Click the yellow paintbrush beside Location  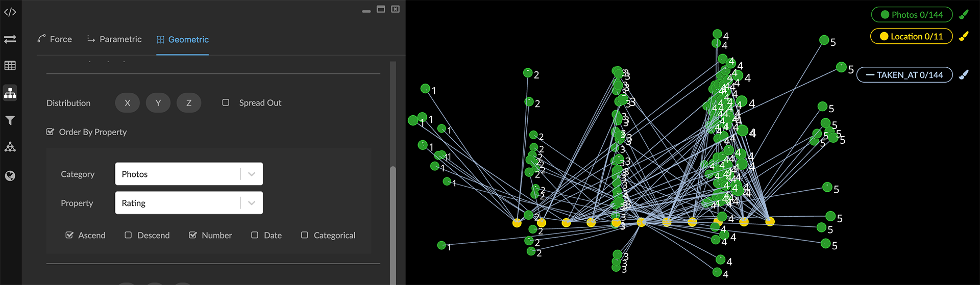coord(964,36)
